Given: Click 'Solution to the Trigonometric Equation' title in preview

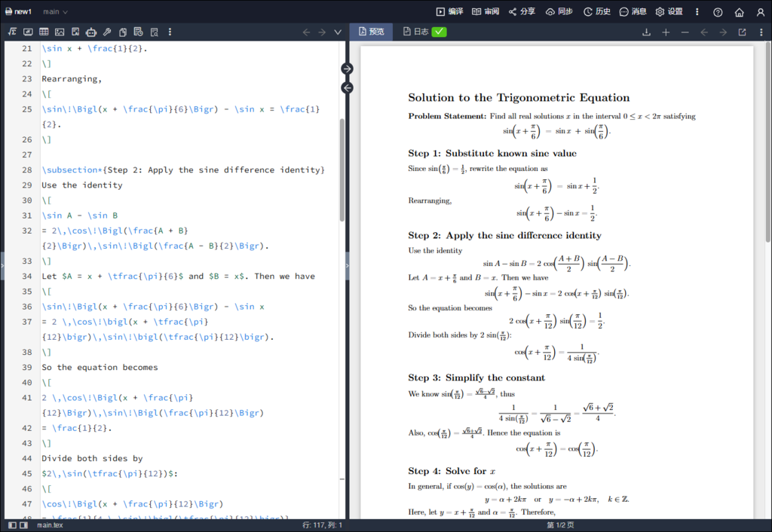Looking at the screenshot, I should [x=519, y=97].
